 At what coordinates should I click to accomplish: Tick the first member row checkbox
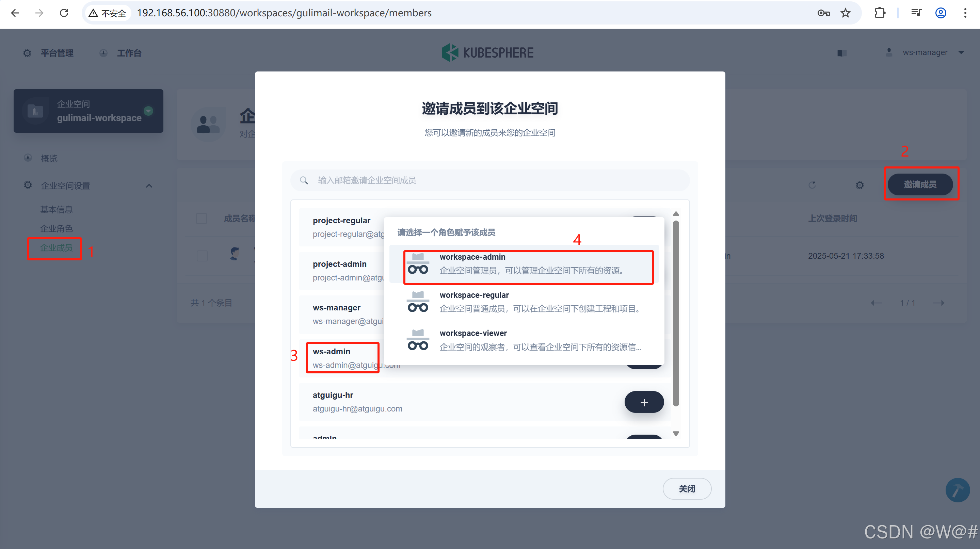point(202,256)
